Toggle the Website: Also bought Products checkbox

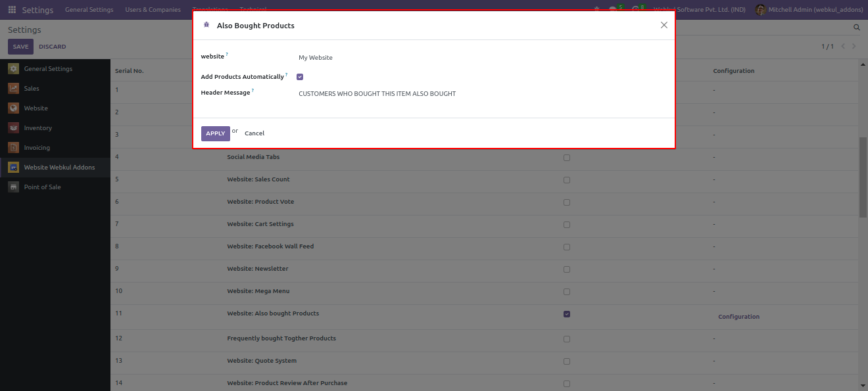click(x=567, y=314)
